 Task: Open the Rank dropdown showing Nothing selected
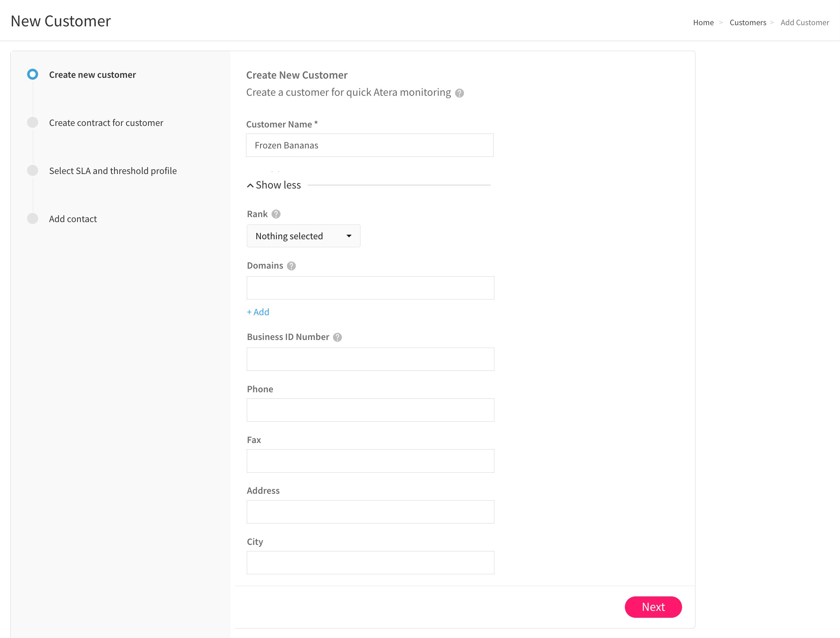point(303,236)
